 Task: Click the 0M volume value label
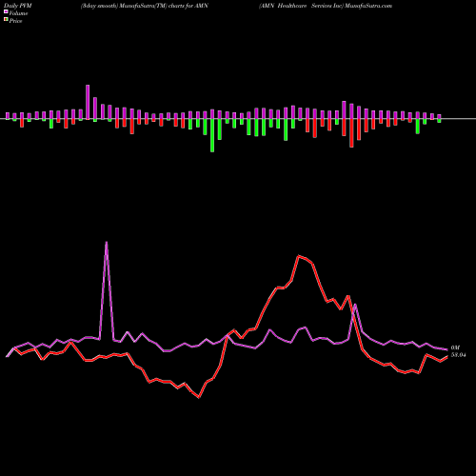tap(455, 347)
